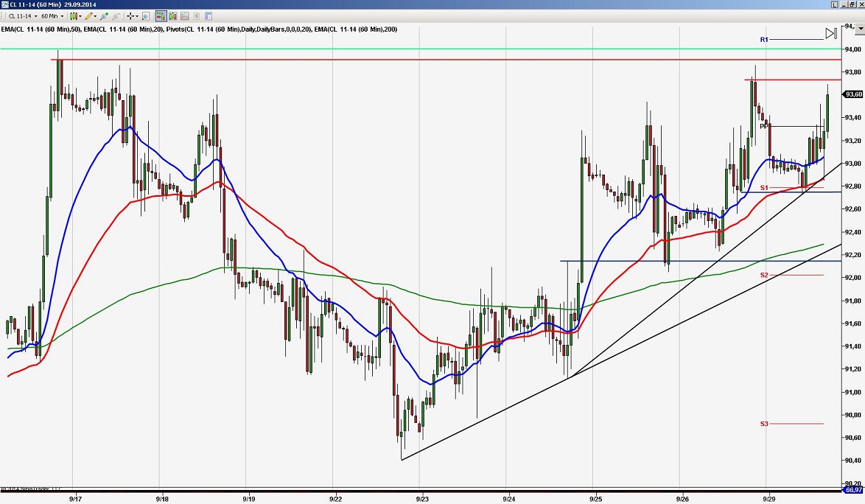The height and width of the screenshot is (504, 865).
Task: Toggle the green and red bars display icon
Action: (172, 16)
